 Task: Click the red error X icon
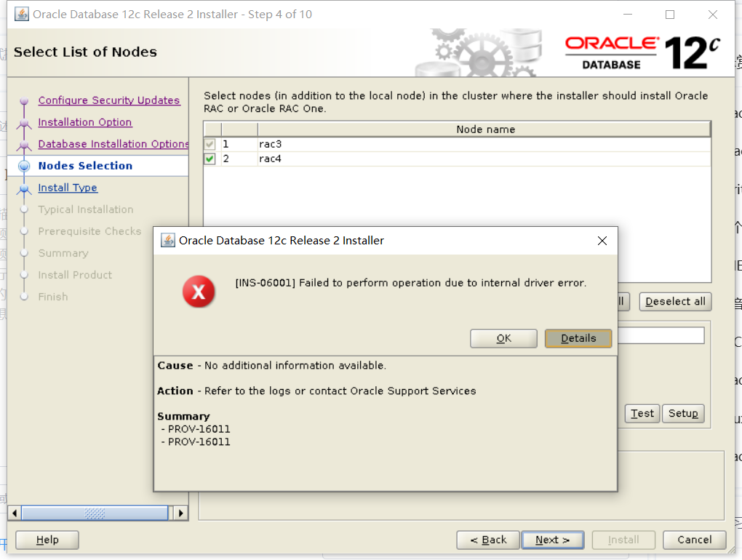(x=199, y=292)
